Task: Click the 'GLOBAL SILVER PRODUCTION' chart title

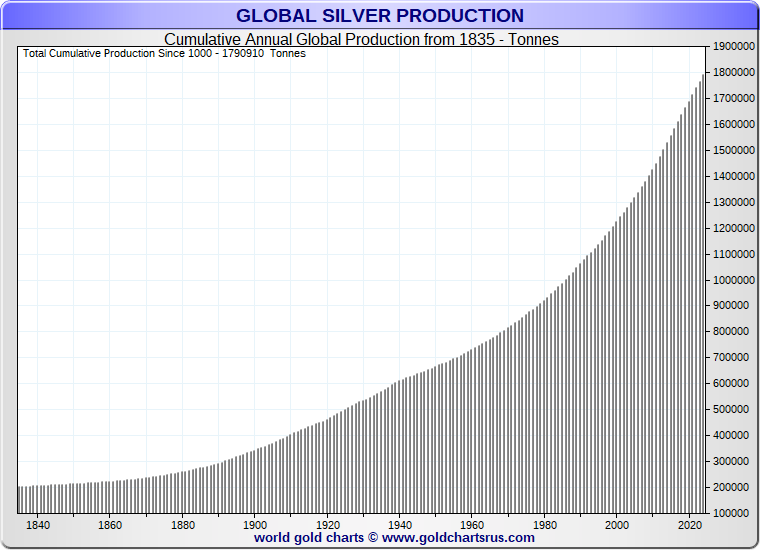Action: (379, 16)
